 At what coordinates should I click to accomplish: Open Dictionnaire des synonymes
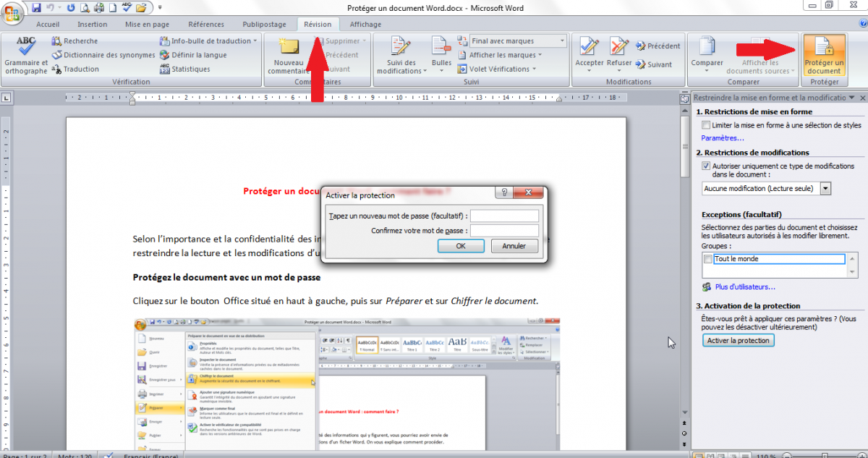[x=103, y=55]
